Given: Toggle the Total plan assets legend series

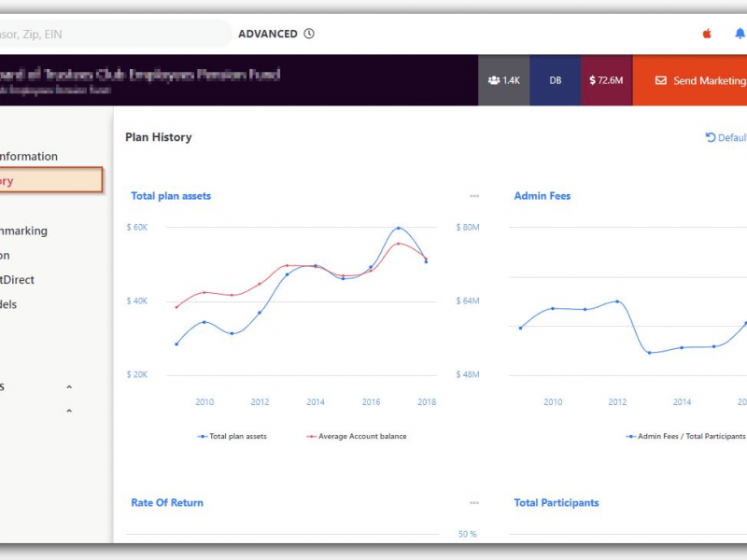Looking at the screenshot, I should 233,436.
